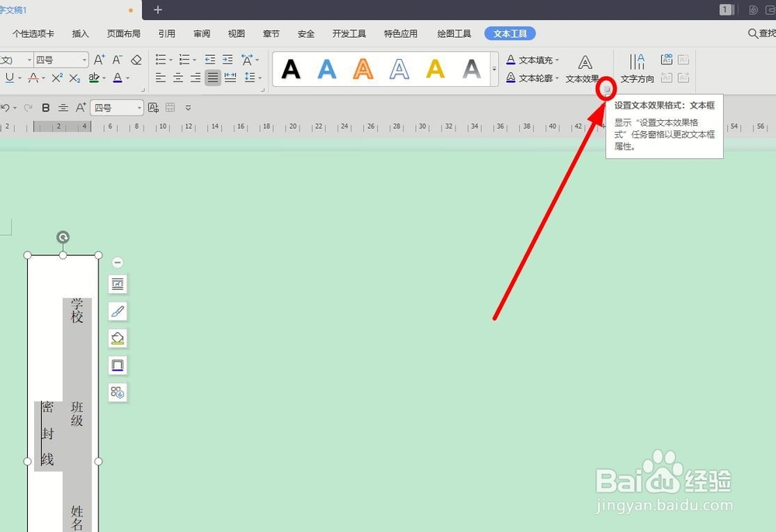Click the line spacing icon

[x=250, y=78]
